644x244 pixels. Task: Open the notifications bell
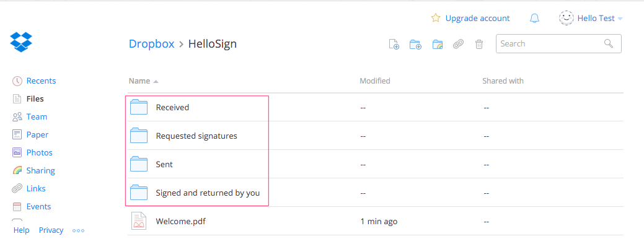(x=534, y=19)
